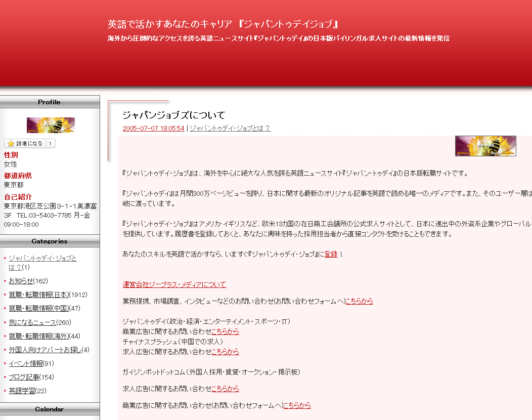Click こちらから after ジャパントゥデイ 商業広告に関するお問い合わせ
The height and width of the screenshot is (420, 532).
[225, 331]
